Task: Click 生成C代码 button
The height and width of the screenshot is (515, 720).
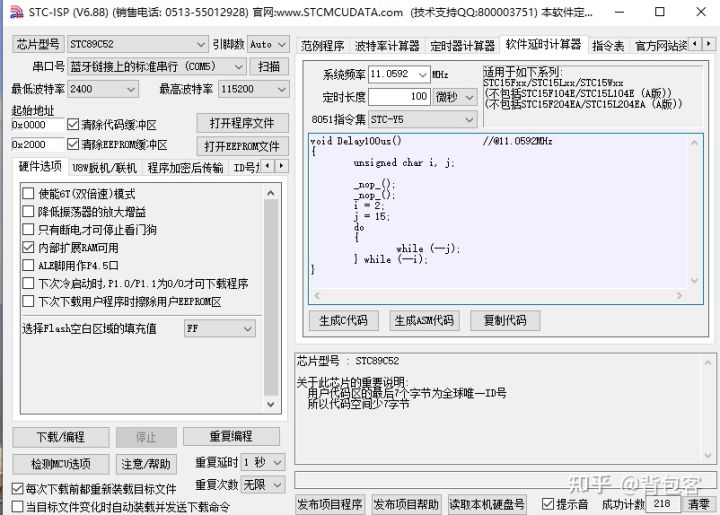Action: [343, 320]
